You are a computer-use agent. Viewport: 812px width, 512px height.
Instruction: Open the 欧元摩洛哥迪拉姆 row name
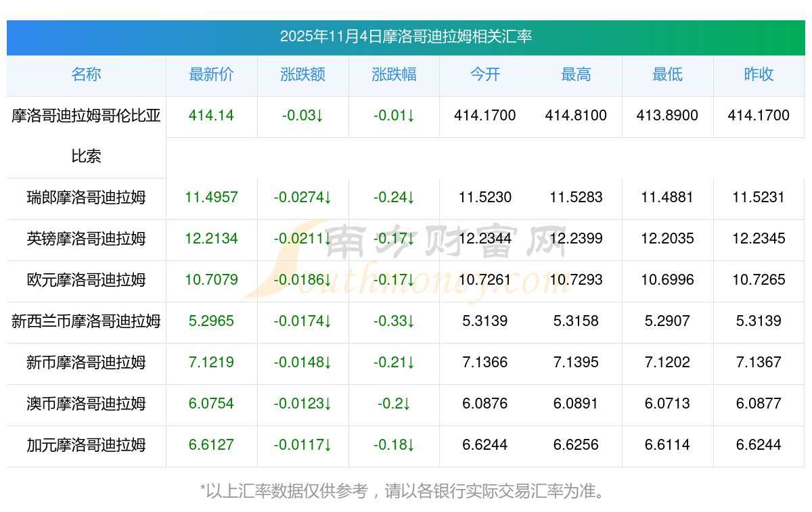pyautogui.click(x=86, y=281)
